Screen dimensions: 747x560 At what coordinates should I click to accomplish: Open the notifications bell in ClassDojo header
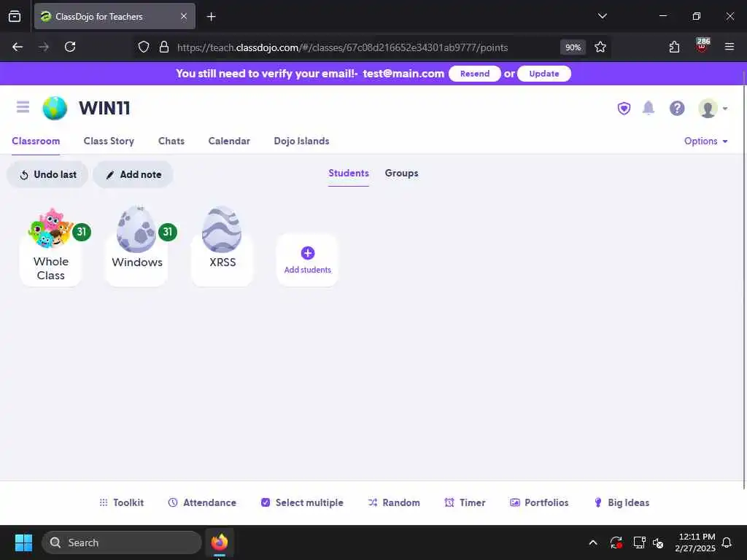pyautogui.click(x=649, y=108)
